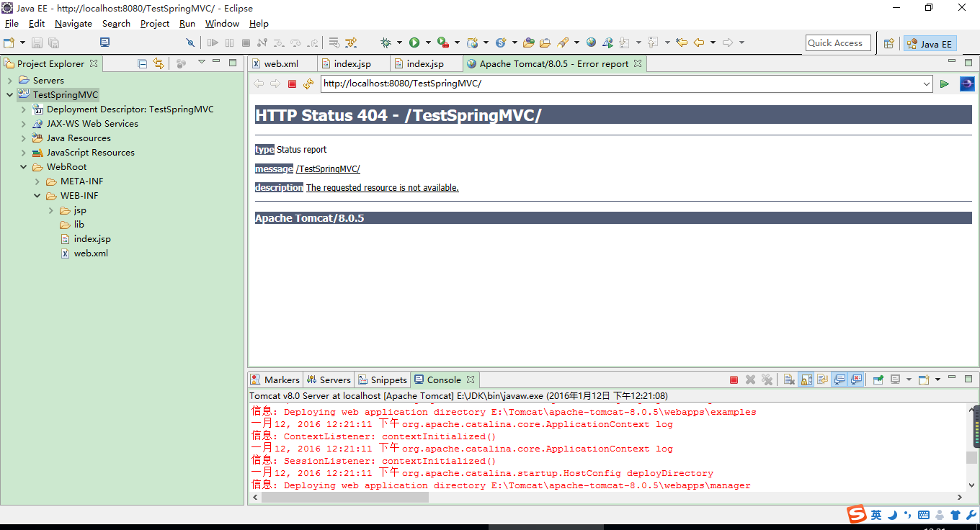
Task: Select the Java EE perspective button
Action: pyautogui.click(x=930, y=43)
